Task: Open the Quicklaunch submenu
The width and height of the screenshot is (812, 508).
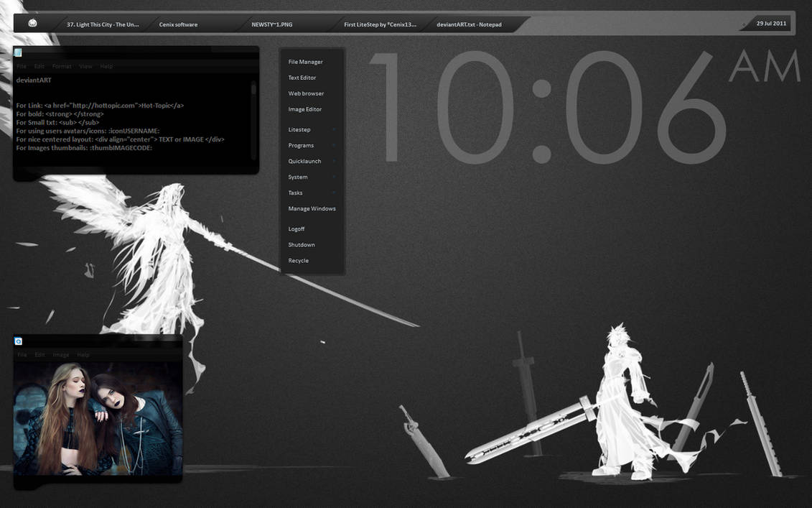Action: click(304, 161)
